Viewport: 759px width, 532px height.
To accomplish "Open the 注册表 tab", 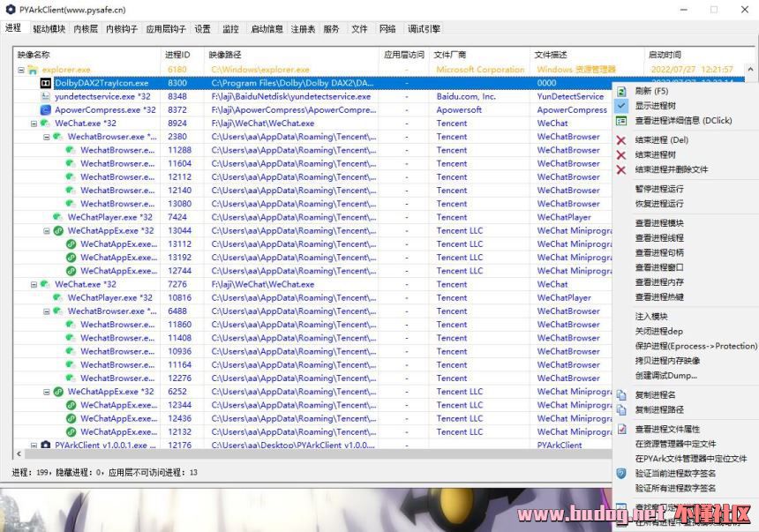I will [x=303, y=29].
